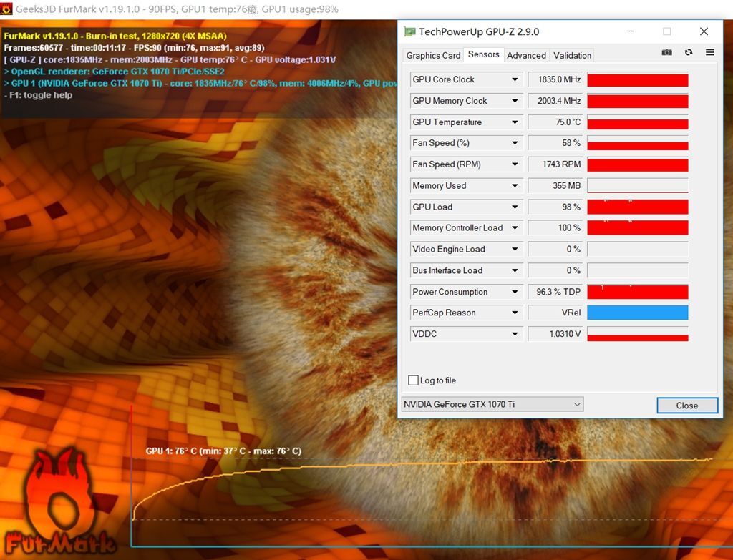This screenshot has height=560, width=733.
Task: Enable the Log to file checkbox
Action: click(x=413, y=380)
